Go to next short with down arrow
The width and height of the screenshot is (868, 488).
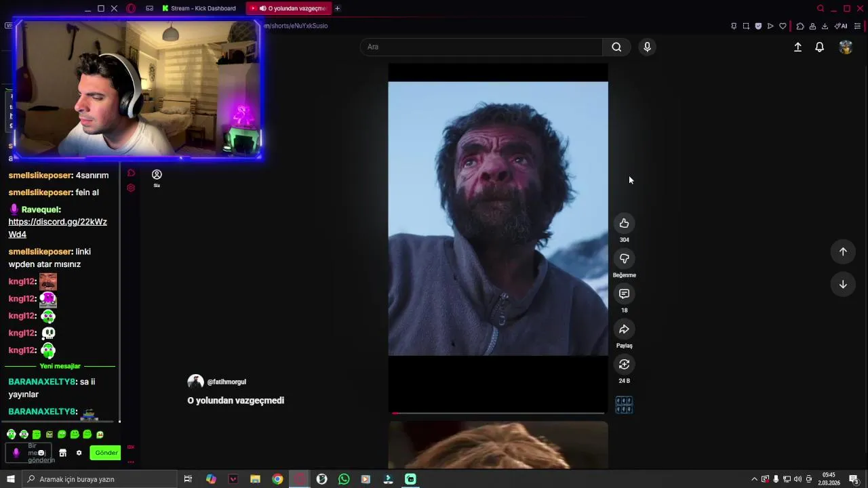(x=843, y=284)
